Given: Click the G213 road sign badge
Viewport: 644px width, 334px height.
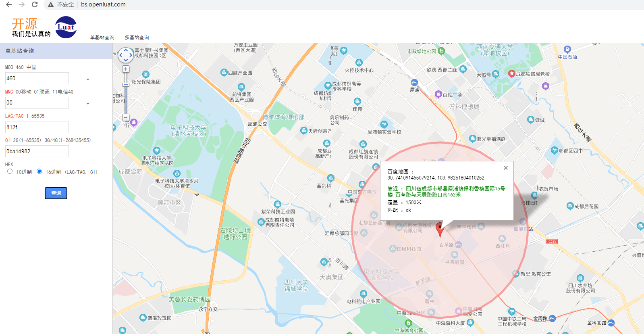Looking at the screenshot, I should pos(552,242).
